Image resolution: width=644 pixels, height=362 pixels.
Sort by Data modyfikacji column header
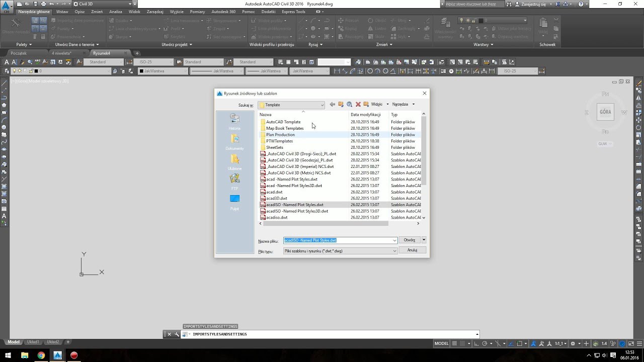coord(369,115)
